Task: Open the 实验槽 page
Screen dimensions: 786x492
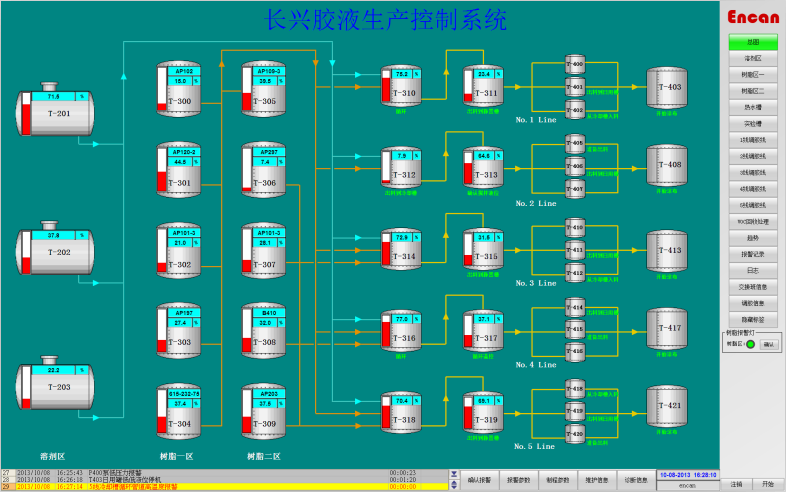Action: pos(753,124)
